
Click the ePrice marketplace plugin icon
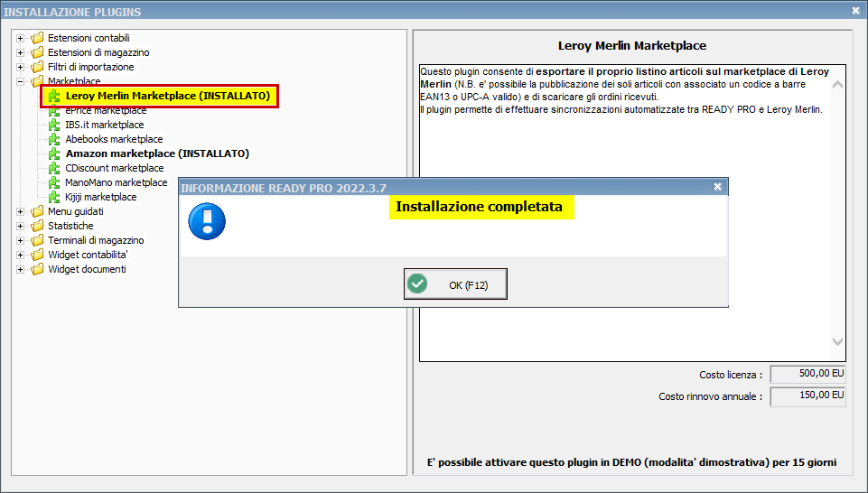click(54, 111)
